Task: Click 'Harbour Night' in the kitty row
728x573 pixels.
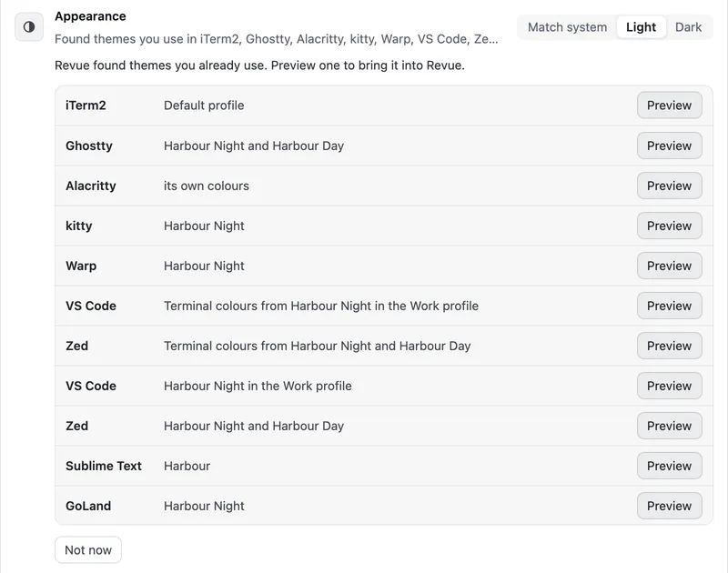Action: (x=204, y=226)
